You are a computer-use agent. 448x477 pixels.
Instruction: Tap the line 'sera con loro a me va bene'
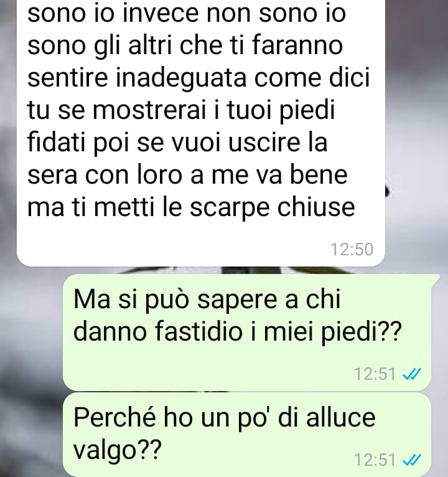point(187,176)
